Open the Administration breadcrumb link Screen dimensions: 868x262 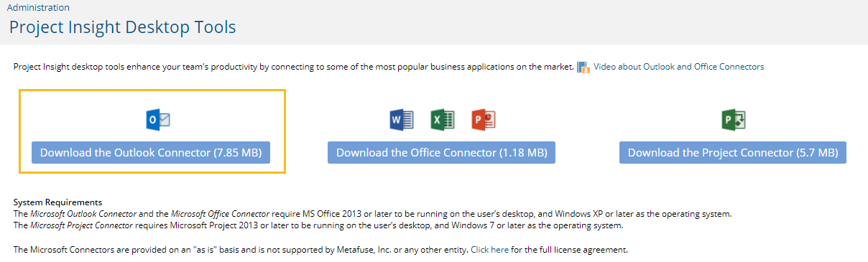[38, 7]
